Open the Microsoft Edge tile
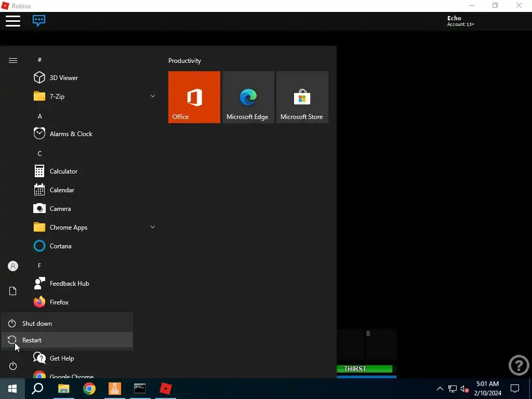This screenshot has height=399, width=532. point(248,97)
